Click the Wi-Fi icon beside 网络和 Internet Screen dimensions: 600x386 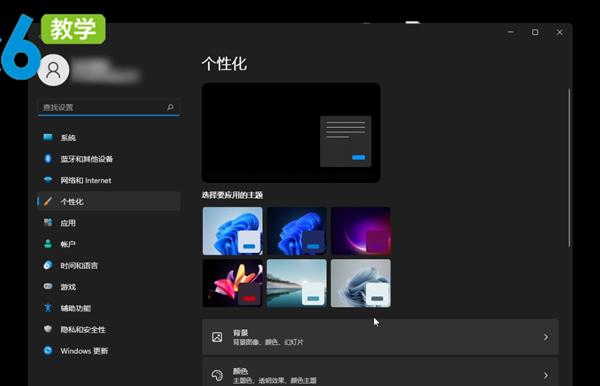[x=48, y=180]
